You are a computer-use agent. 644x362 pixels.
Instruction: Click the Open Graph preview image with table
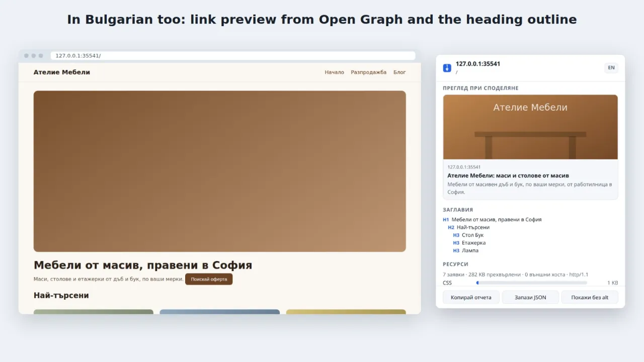pyautogui.click(x=530, y=127)
